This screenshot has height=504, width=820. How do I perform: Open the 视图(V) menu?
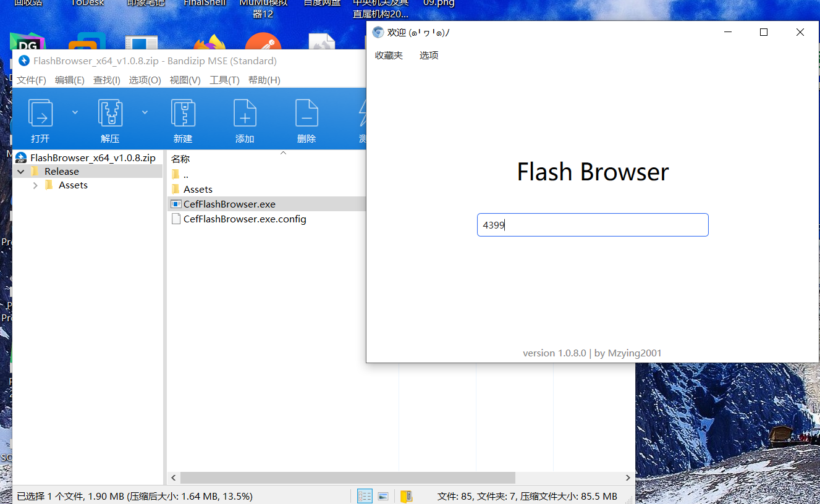pos(185,80)
